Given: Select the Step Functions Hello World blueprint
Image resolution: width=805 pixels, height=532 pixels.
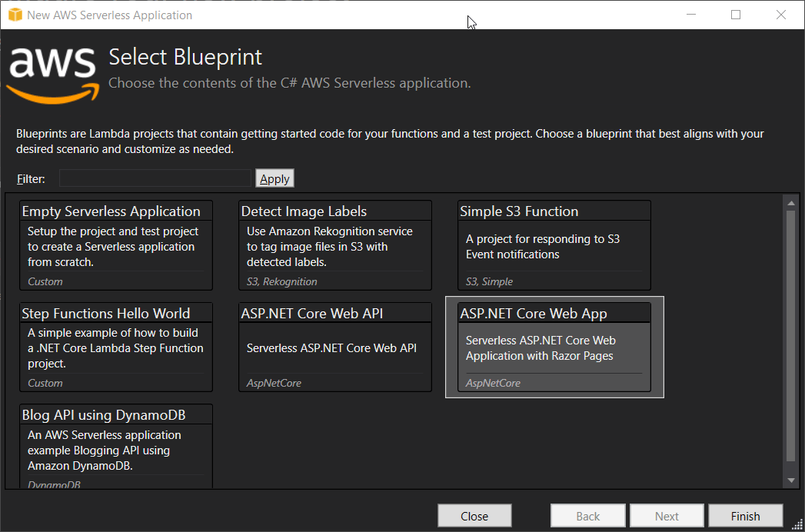Looking at the screenshot, I should [x=115, y=346].
